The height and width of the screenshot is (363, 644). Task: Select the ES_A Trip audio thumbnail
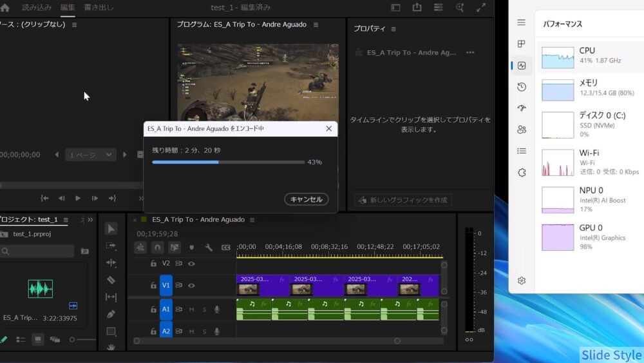pyautogui.click(x=40, y=289)
